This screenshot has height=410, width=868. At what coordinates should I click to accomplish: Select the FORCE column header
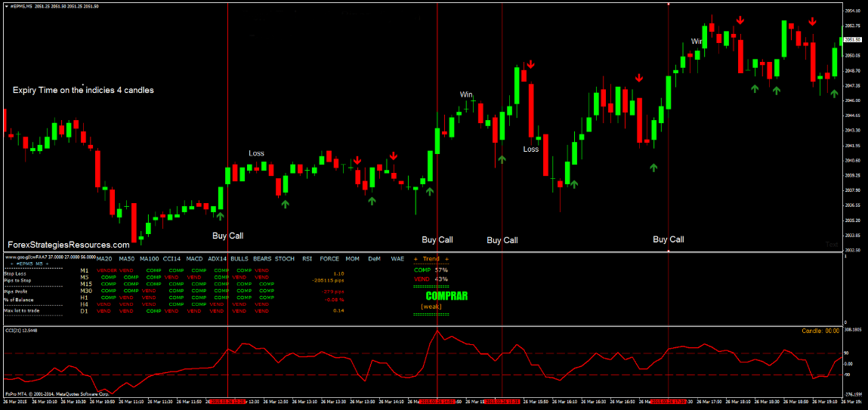pyautogui.click(x=329, y=258)
